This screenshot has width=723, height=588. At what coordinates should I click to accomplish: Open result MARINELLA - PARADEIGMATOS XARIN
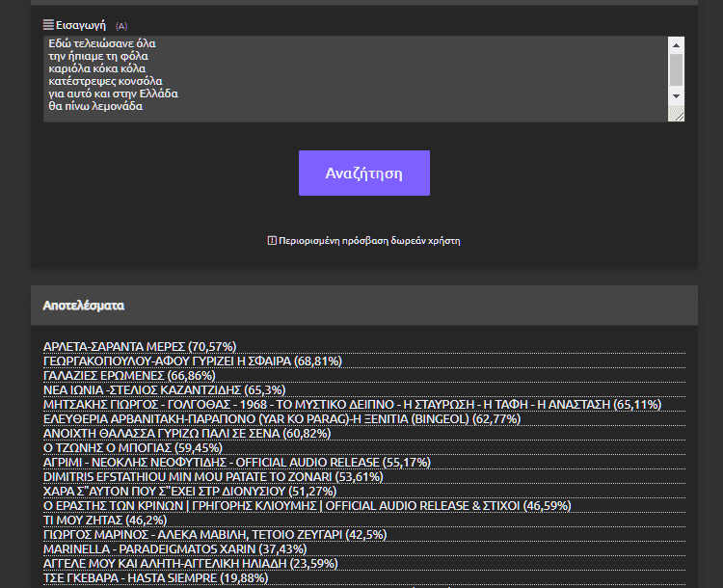click(174, 548)
